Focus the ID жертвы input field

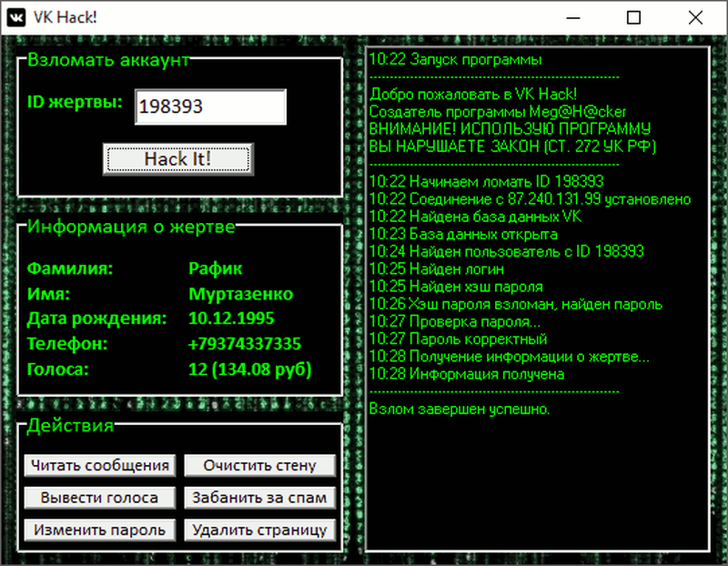pos(210,106)
